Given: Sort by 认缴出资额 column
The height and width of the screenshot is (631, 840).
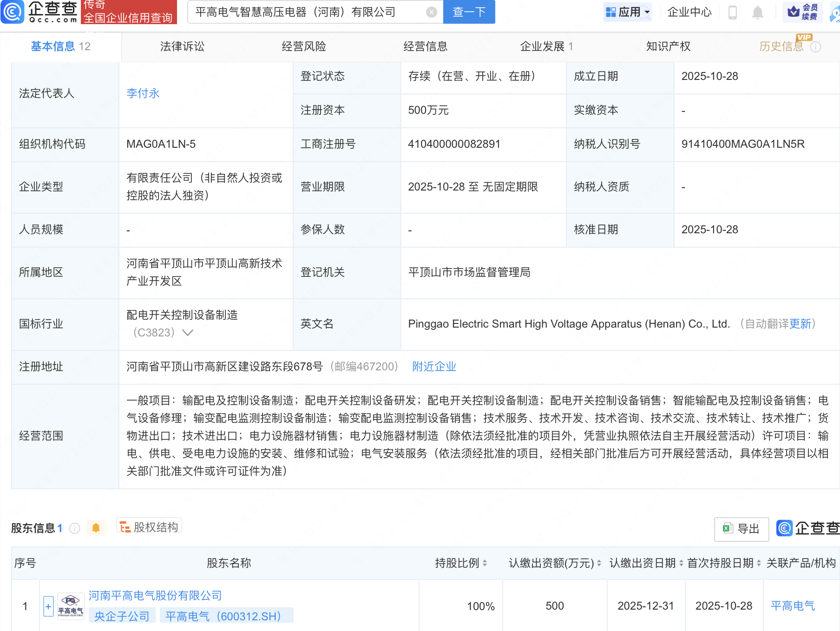Looking at the screenshot, I should click(599, 563).
